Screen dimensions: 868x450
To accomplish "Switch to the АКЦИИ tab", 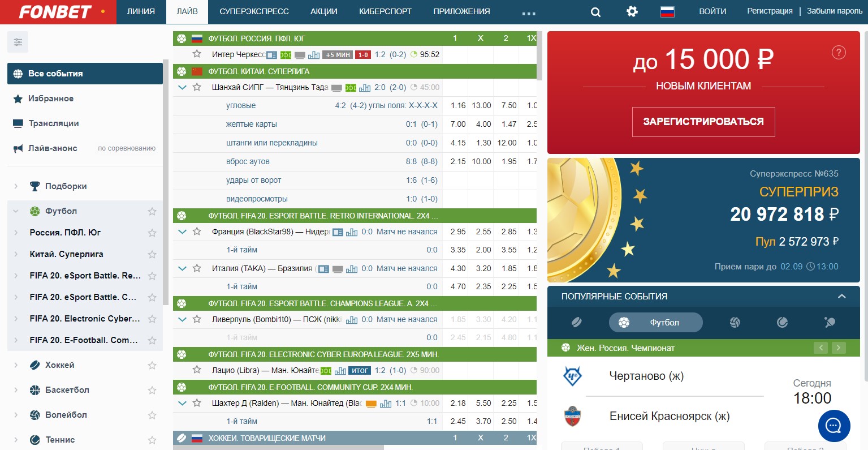I will [324, 11].
